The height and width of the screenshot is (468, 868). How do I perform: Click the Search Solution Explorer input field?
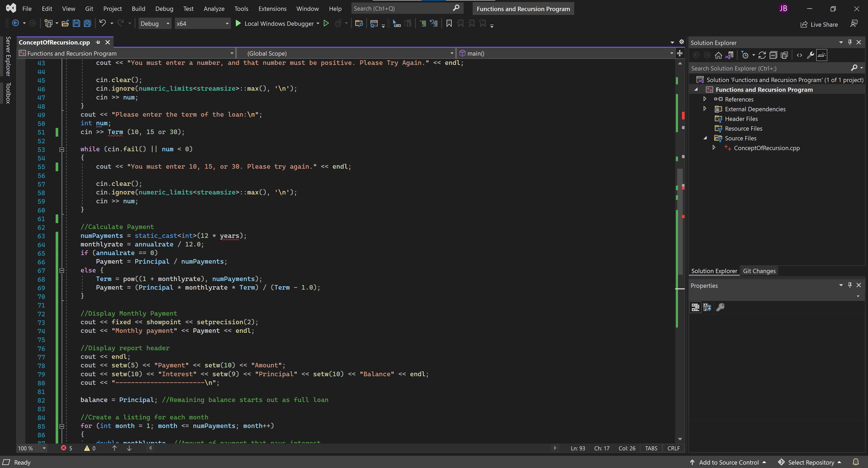click(x=768, y=69)
